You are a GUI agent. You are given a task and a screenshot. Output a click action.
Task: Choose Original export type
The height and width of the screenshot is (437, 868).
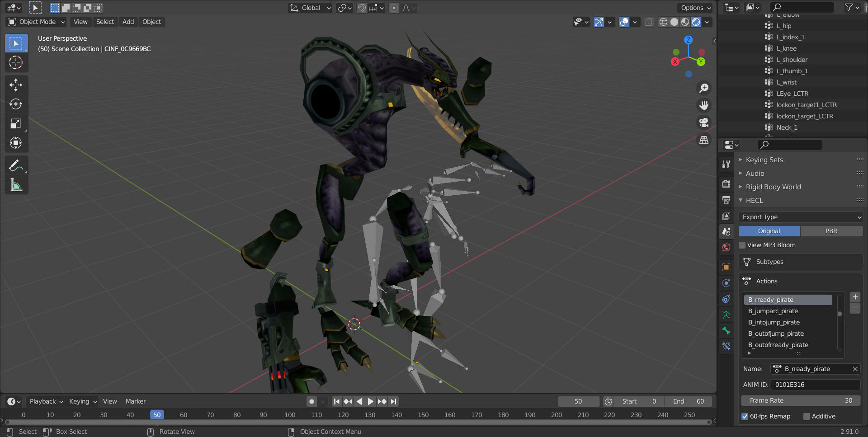coord(769,231)
